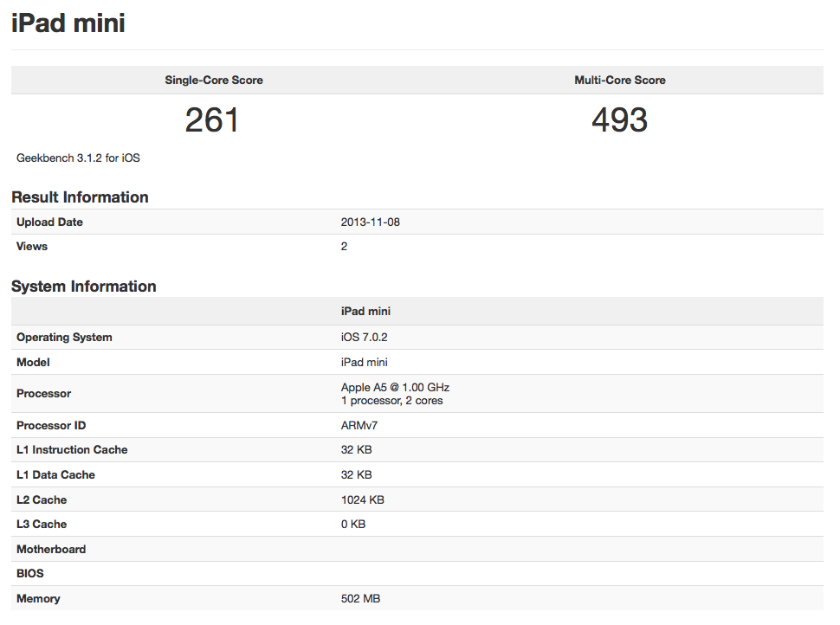Viewport: 840px width, 625px height.
Task: Click the multi-core score value 493
Action: coord(620,120)
